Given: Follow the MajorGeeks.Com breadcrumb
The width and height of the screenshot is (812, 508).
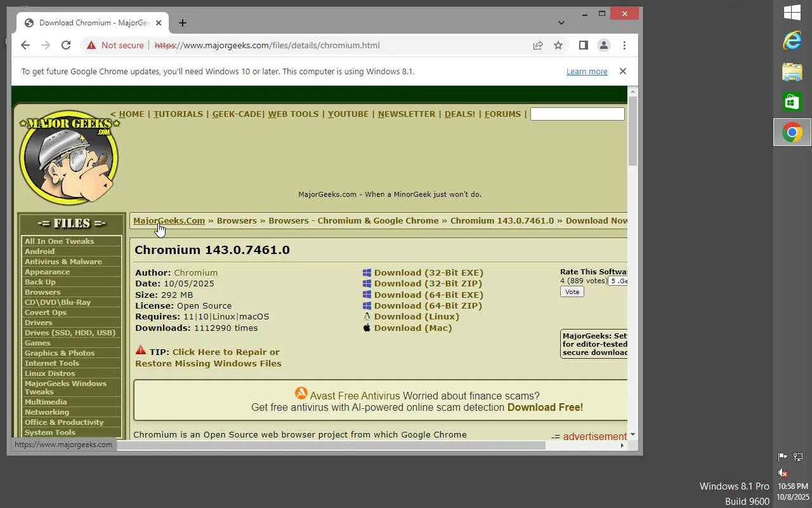Looking at the screenshot, I should pyautogui.click(x=169, y=221).
